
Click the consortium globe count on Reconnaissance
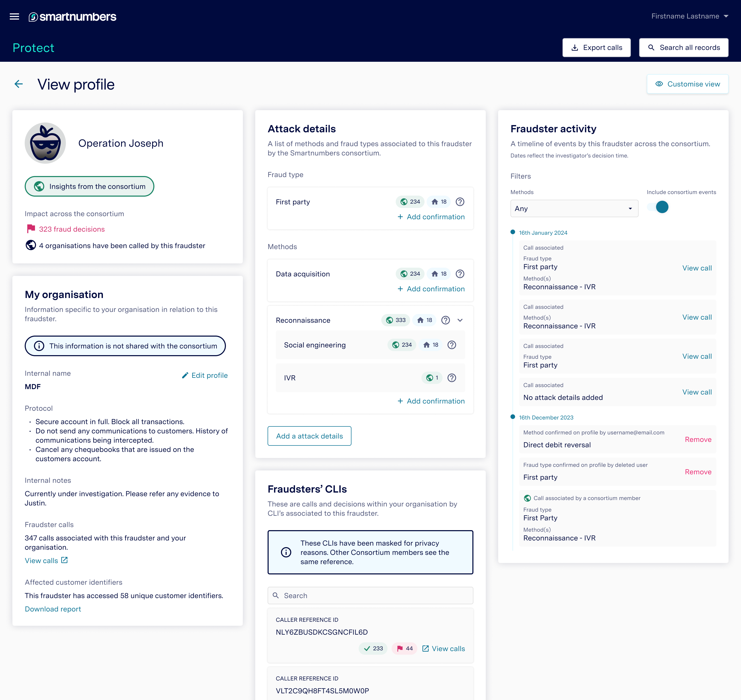[x=395, y=320]
